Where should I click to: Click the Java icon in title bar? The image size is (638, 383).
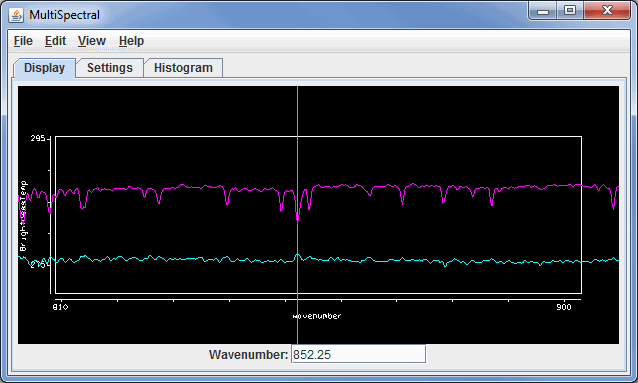point(16,15)
